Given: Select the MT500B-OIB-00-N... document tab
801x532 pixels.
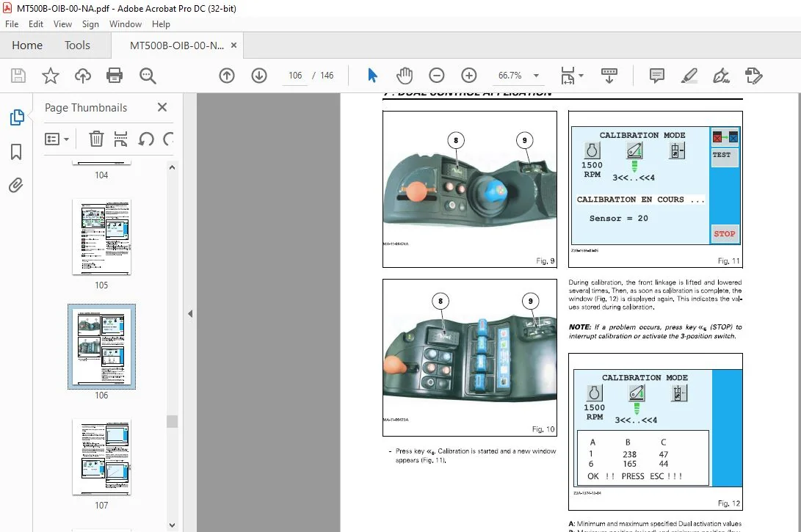Looking at the screenshot, I should (x=177, y=45).
